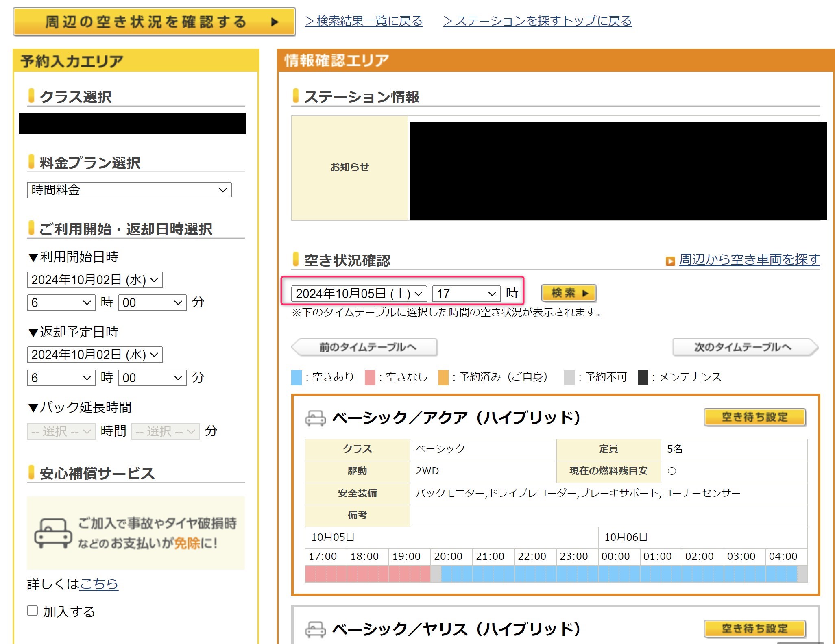835x644 pixels.
Task: Click the orange arrow icon before 周辺から空き車両を探す
Action: click(x=670, y=261)
